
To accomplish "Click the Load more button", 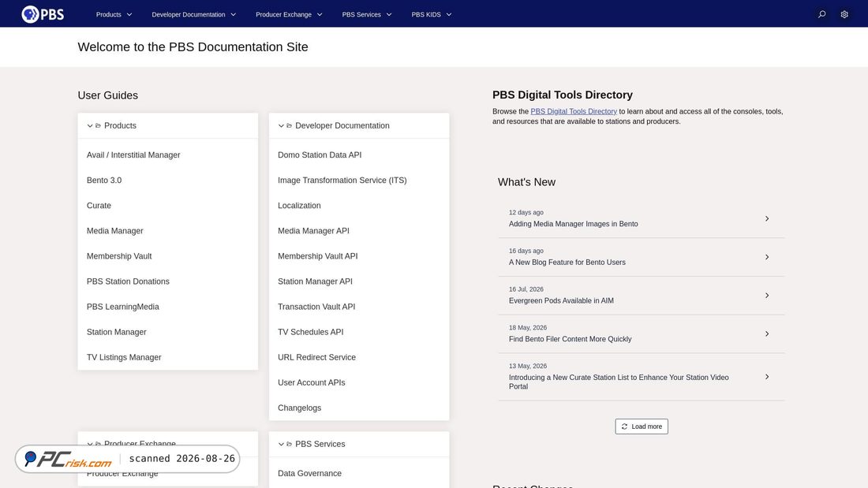I will click(x=641, y=427).
